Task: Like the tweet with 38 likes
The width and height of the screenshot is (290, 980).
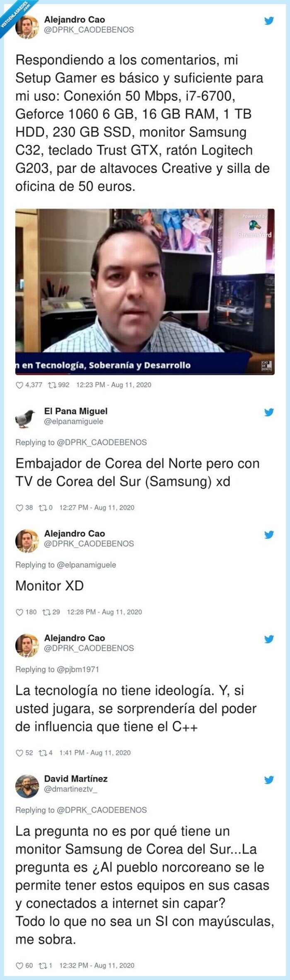Action: click(x=19, y=508)
